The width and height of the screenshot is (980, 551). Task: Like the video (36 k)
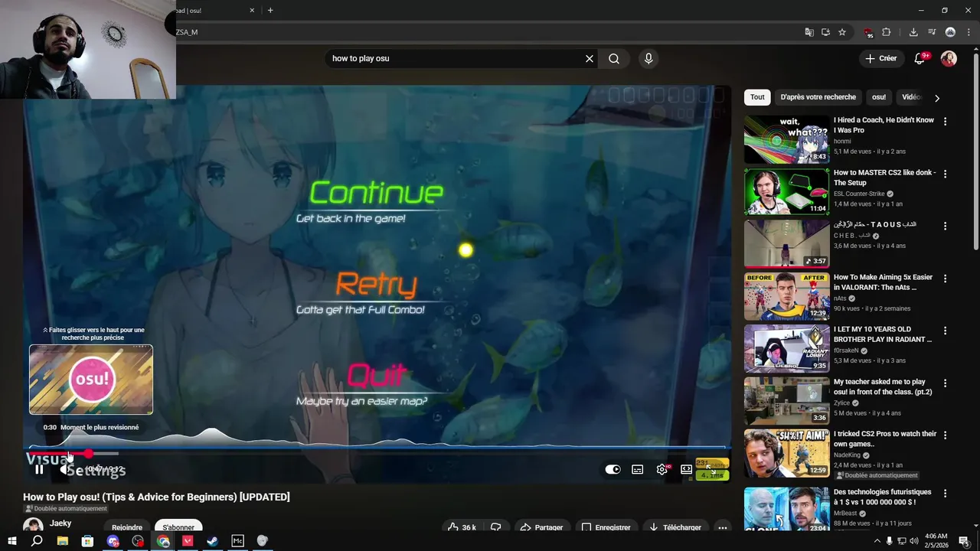point(462,527)
